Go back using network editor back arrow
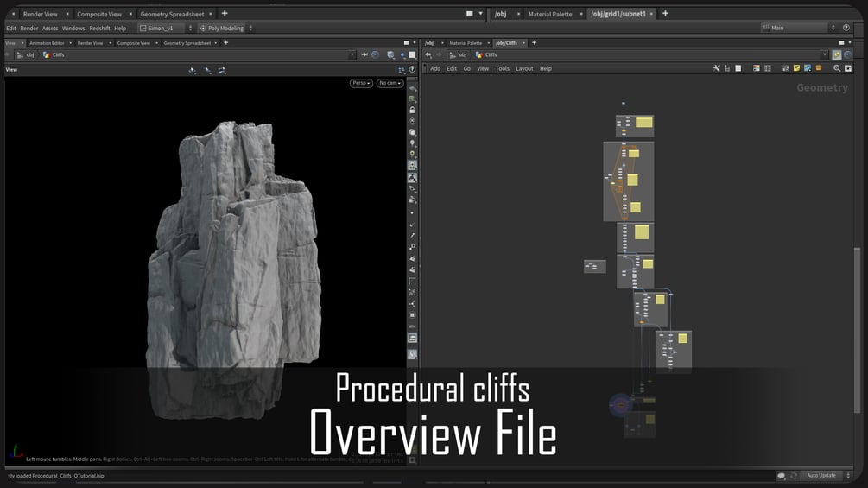868x488 pixels. pos(428,54)
